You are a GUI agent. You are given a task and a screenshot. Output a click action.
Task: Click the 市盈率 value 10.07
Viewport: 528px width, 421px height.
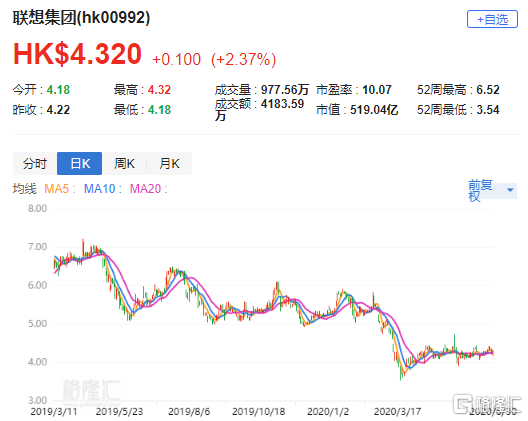(377, 90)
